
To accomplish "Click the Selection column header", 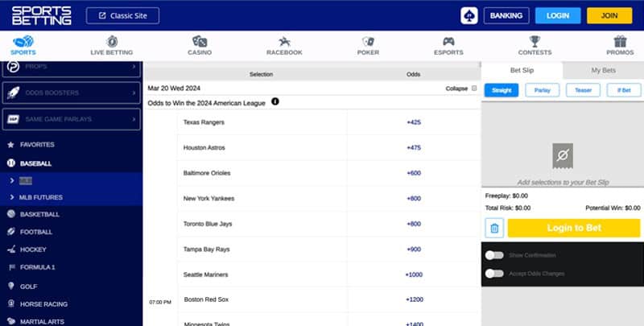I will tap(261, 74).
